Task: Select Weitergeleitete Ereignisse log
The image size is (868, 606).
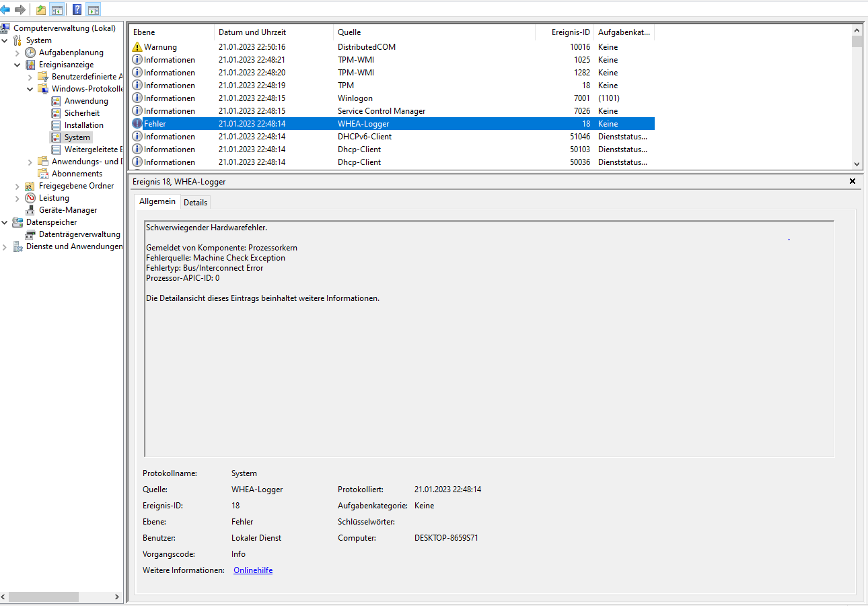Action: (x=94, y=149)
